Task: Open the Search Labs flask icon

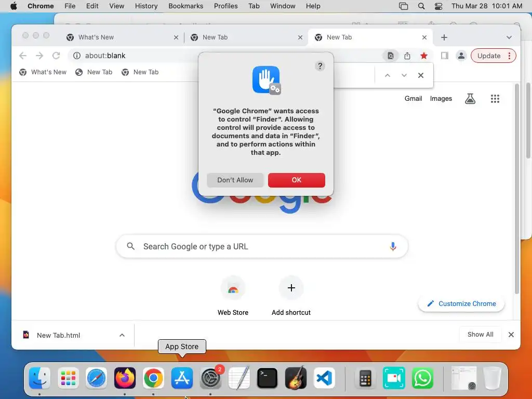Action: (470, 98)
